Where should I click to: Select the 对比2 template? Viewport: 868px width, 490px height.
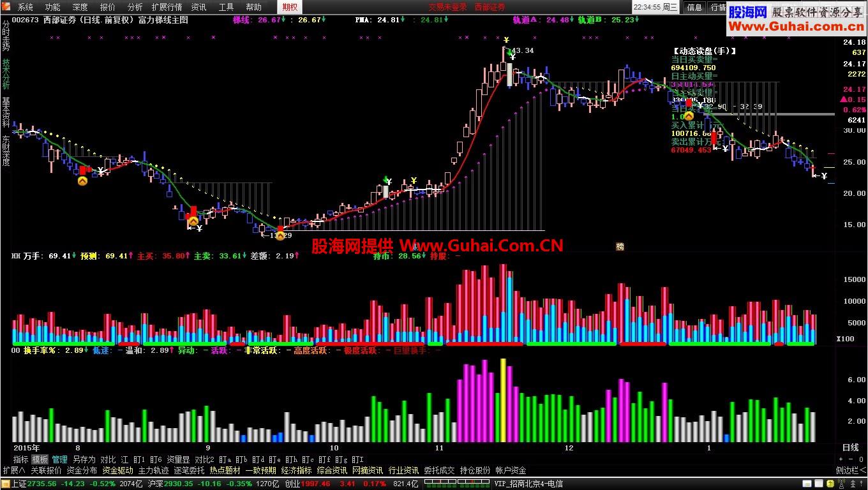coord(204,459)
